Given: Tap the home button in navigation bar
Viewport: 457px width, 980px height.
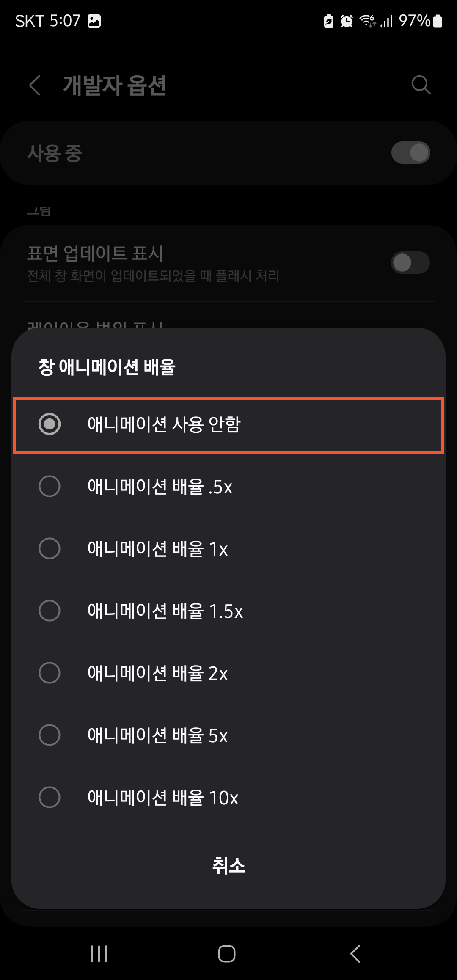Looking at the screenshot, I should click(227, 953).
